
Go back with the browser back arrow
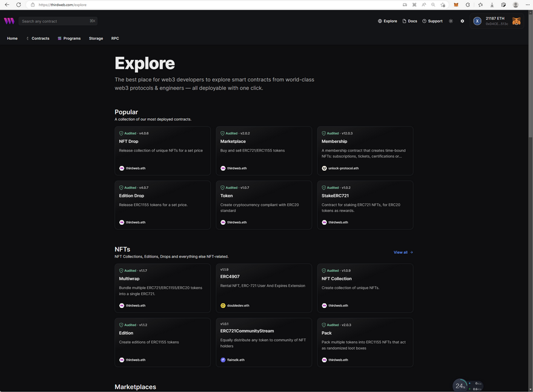(7, 5)
